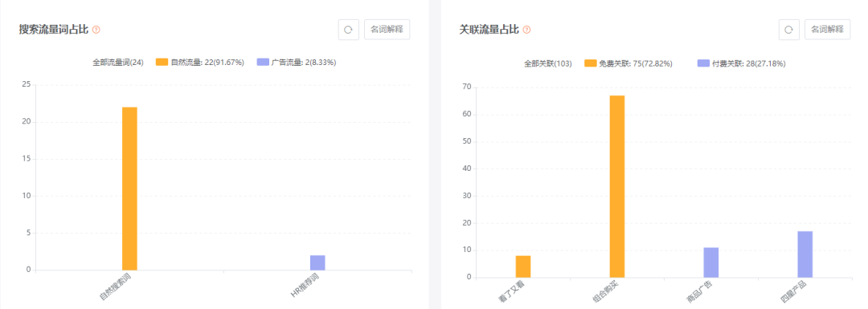The image size is (868, 309).
Task: Click 商品广告 axis label
Action: click(701, 292)
